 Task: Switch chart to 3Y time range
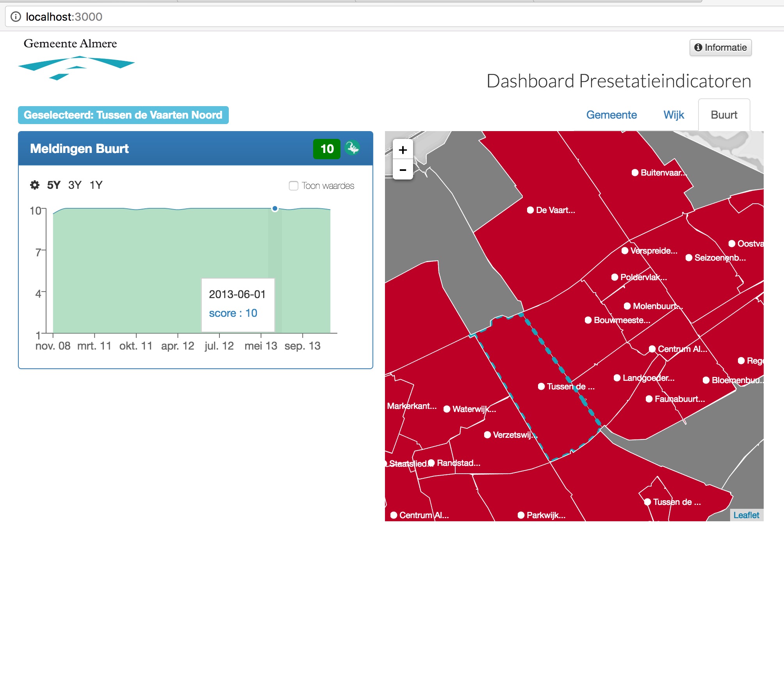tap(75, 185)
